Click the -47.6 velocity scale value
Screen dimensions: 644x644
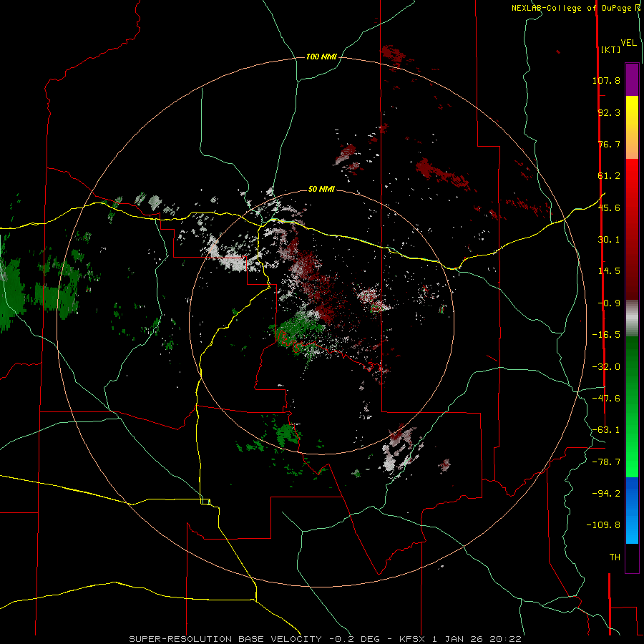606,399
